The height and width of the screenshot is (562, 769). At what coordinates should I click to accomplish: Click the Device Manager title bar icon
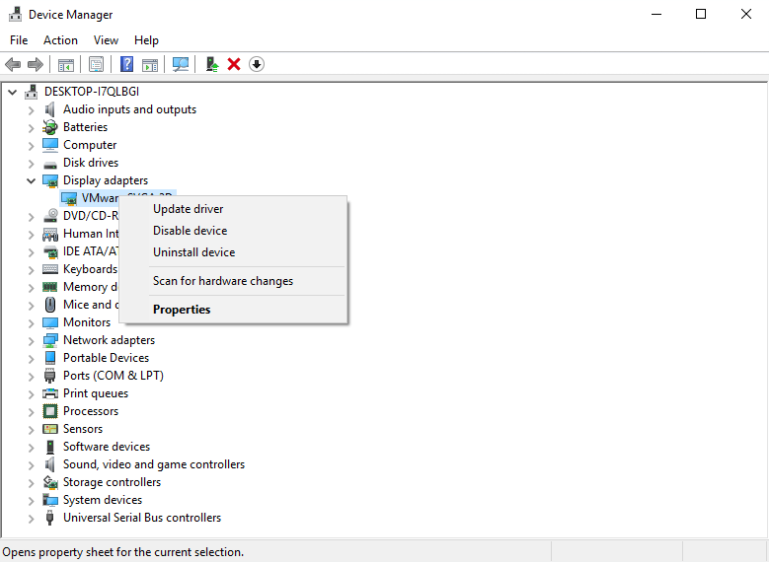[x=15, y=14]
